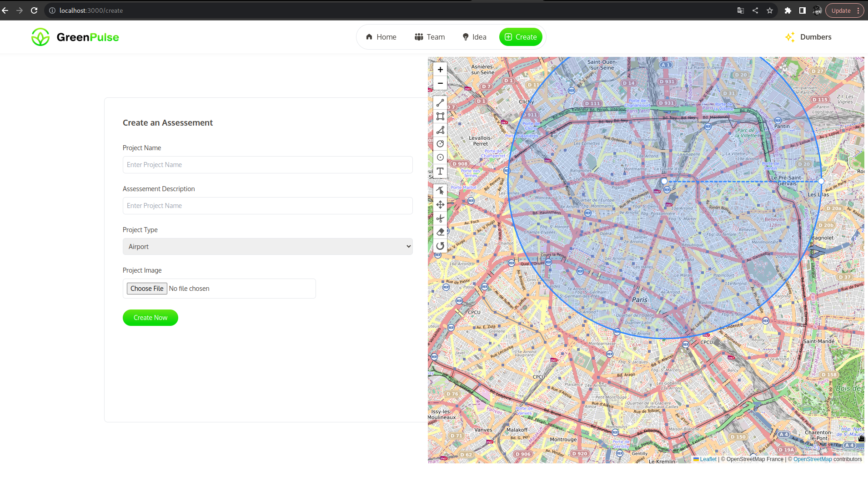Open the Project Type dropdown
The image size is (868, 477).
(x=268, y=247)
